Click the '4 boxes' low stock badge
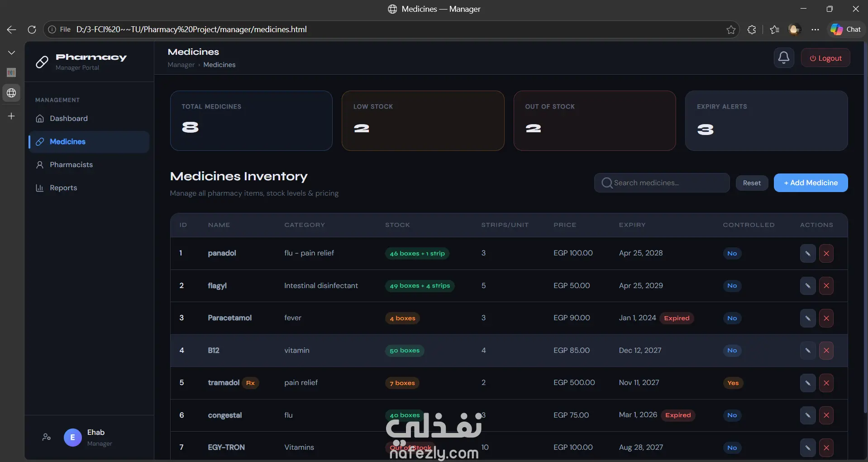The image size is (868, 462). (402, 318)
